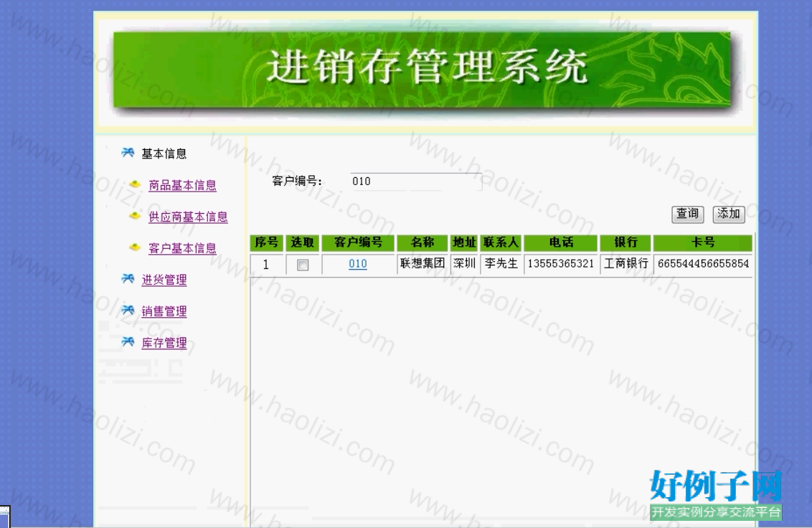Click the 查询 button
Screen dimensions: 812x528
[688, 214]
